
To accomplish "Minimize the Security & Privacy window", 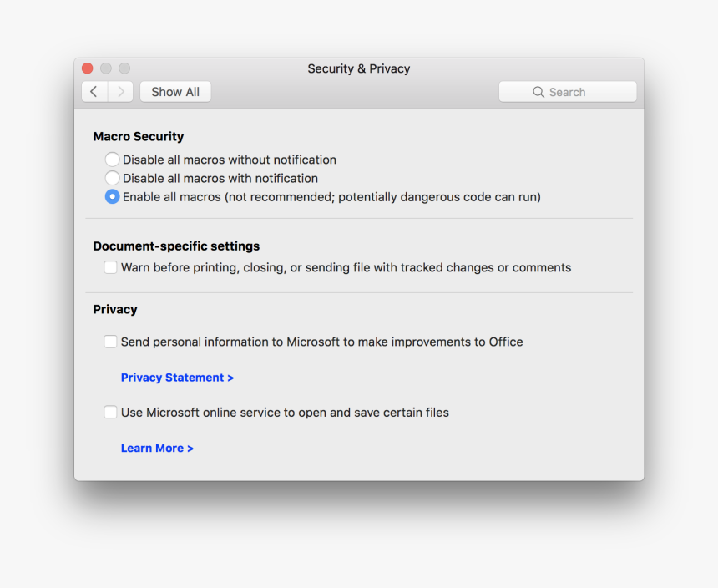I will point(106,68).
